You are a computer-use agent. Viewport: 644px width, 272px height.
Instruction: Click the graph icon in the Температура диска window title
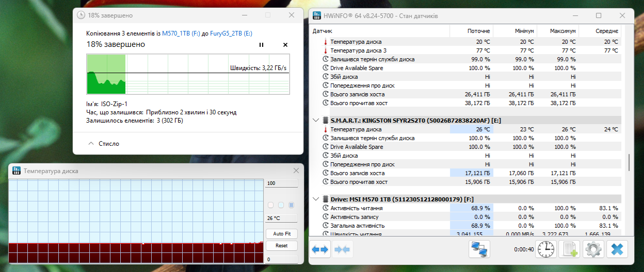[x=16, y=171]
